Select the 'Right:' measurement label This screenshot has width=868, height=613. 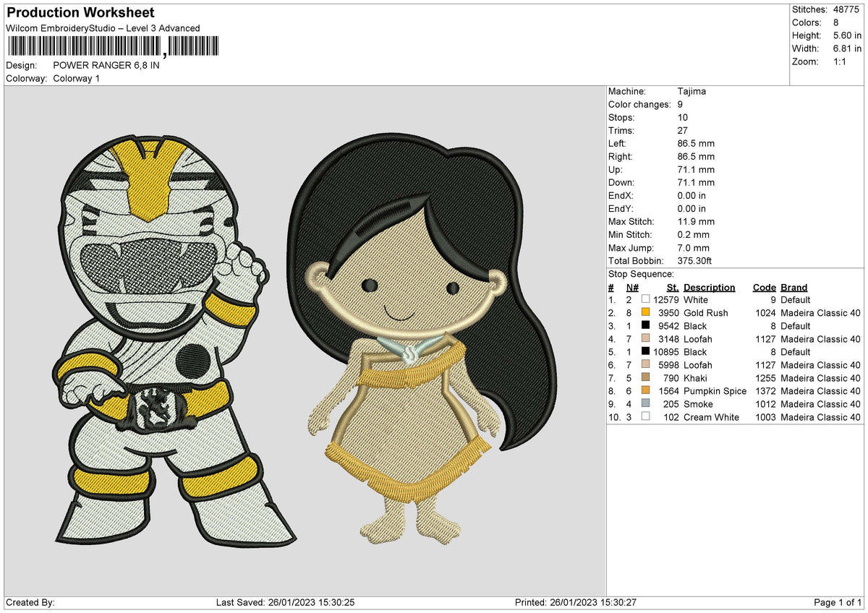point(621,156)
